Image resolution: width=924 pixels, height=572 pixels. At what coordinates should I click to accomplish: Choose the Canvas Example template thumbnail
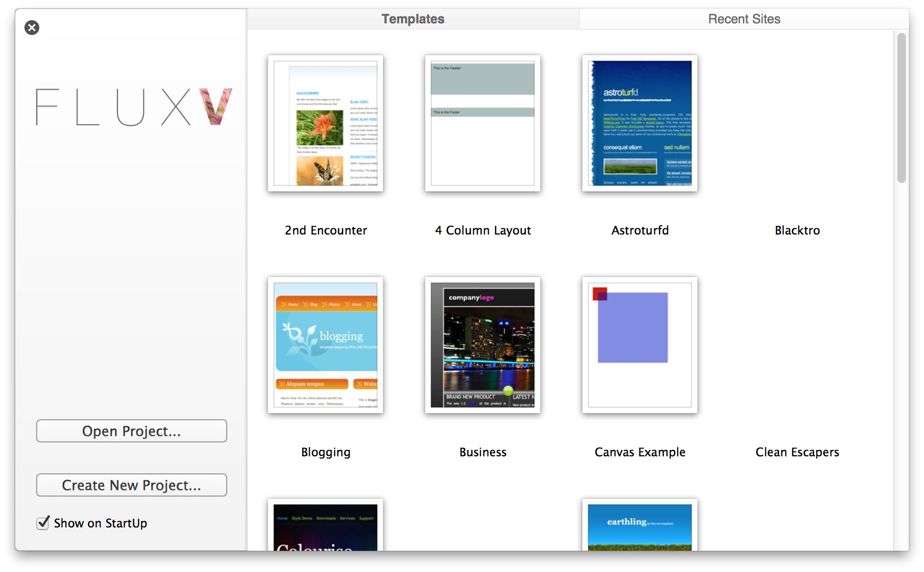639,345
